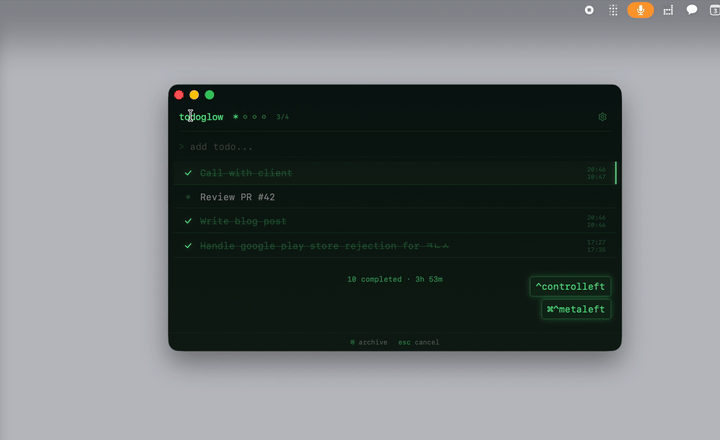Click the stop recording icon in menu bar

point(589,10)
